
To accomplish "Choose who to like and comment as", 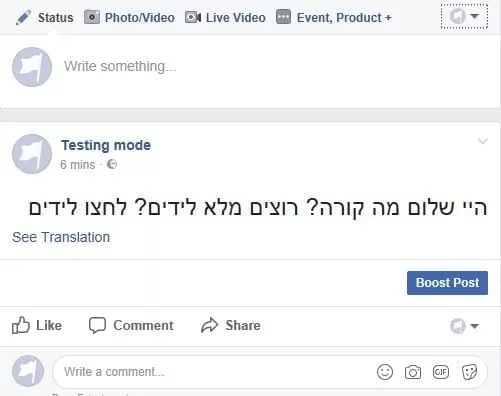I will pyautogui.click(x=464, y=326).
